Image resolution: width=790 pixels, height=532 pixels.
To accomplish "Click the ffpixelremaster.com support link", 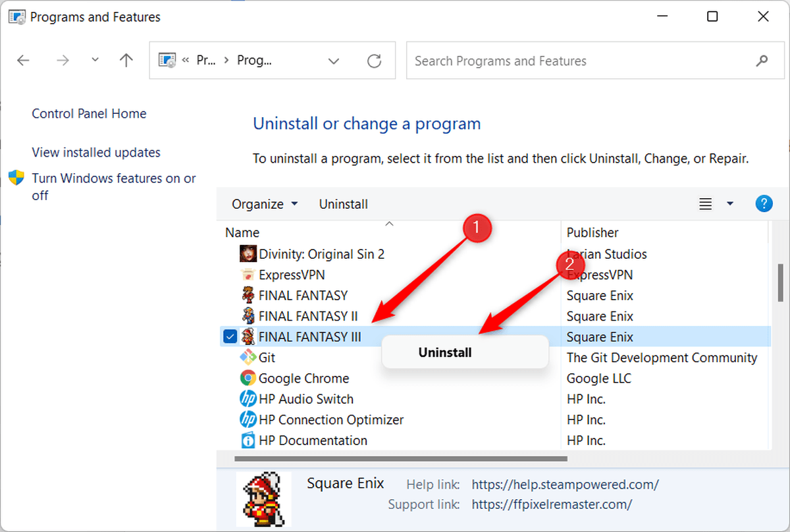I will pyautogui.click(x=552, y=504).
